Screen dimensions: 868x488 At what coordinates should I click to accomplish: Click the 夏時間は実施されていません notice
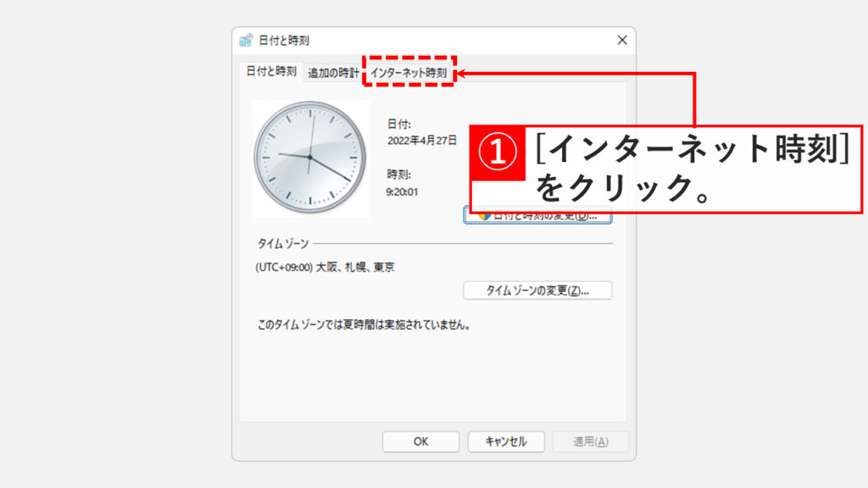[x=364, y=325]
